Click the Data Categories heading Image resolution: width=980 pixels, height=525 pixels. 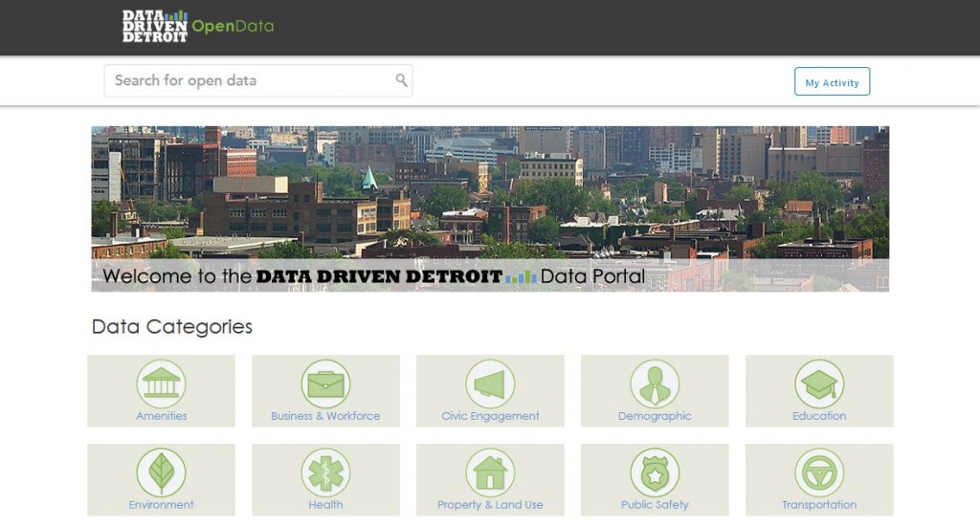click(x=172, y=326)
